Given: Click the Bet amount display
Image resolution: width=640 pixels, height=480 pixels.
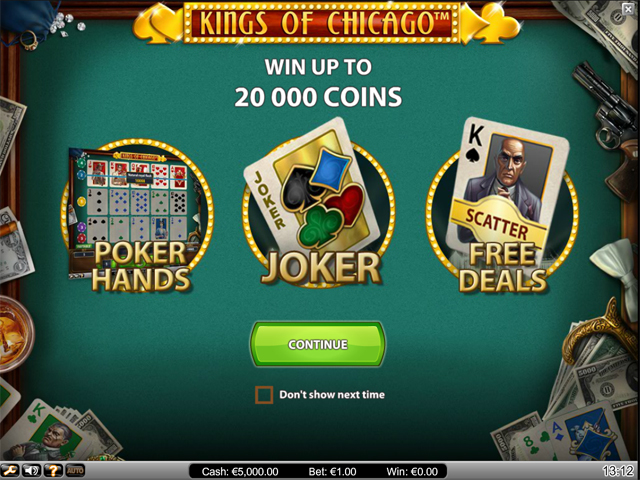Looking at the screenshot, I should [x=332, y=472].
